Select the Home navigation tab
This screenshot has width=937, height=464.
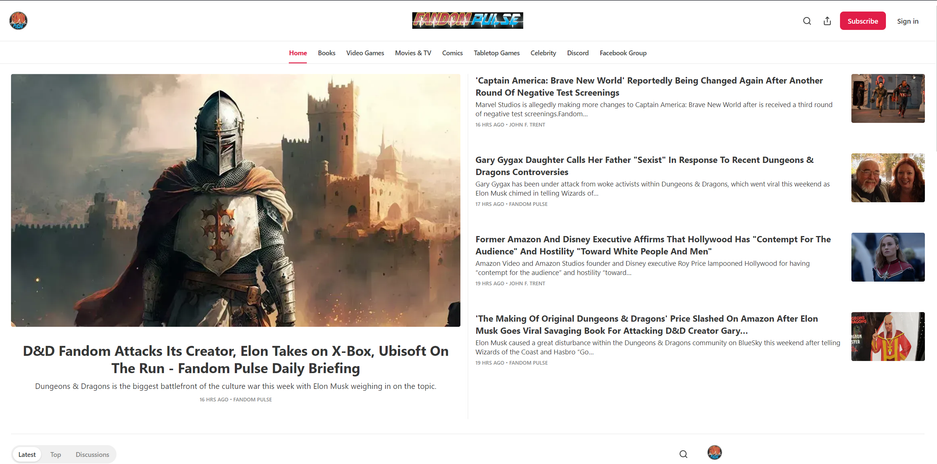(298, 53)
